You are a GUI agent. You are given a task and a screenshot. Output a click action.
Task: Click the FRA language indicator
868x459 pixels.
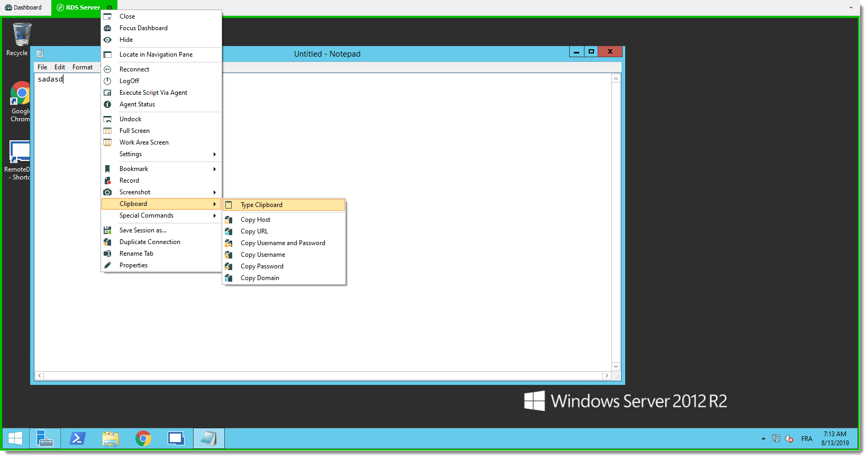click(807, 439)
